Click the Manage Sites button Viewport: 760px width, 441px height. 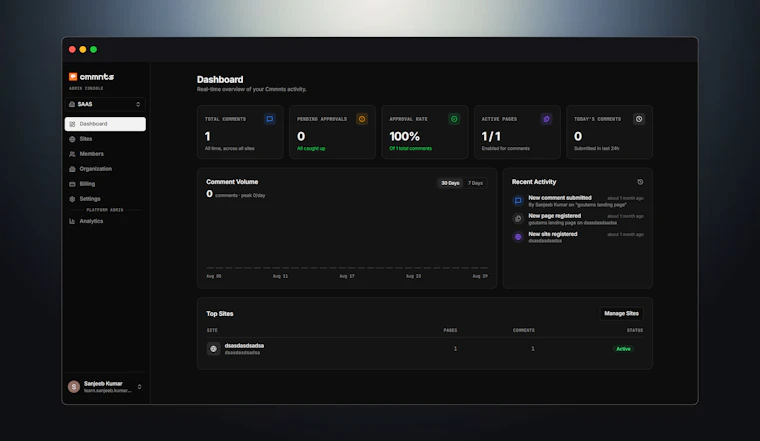tap(621, 314)
